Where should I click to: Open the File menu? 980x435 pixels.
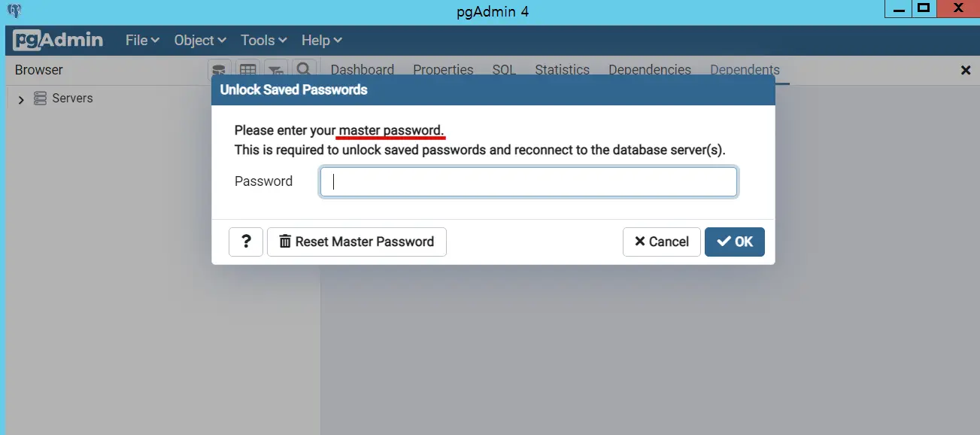pyautogui.click(x=141, y=40)
